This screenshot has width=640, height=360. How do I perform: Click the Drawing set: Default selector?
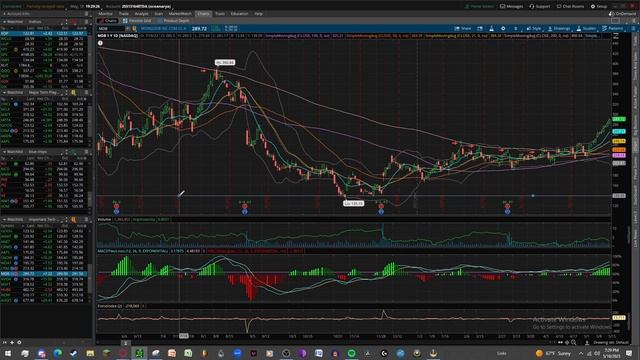click(x=611, y=342)
